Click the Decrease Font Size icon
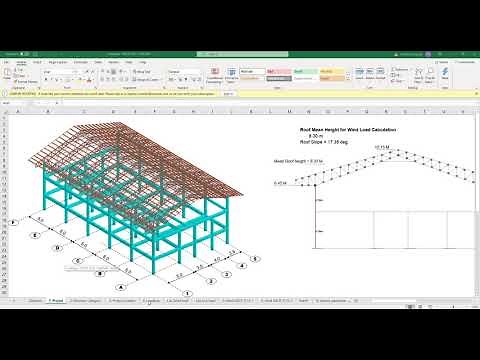Viewport: 480px width, 360px height. click(x=93, y=72)
